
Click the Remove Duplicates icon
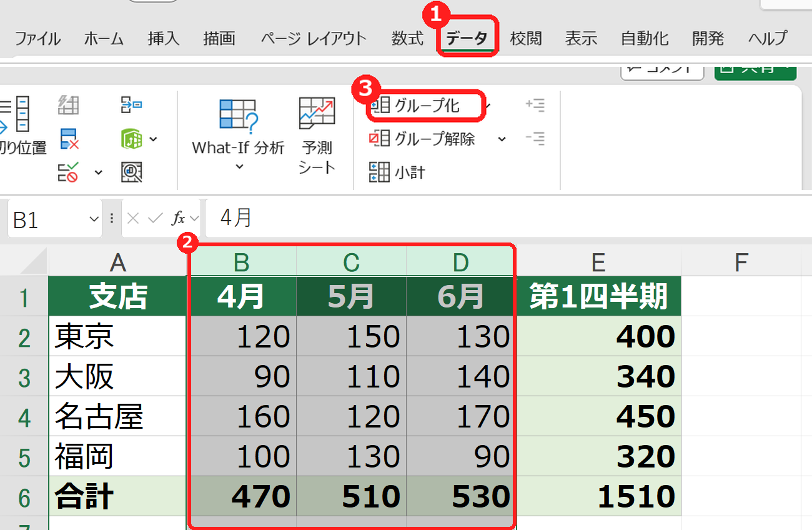point(69,138)
